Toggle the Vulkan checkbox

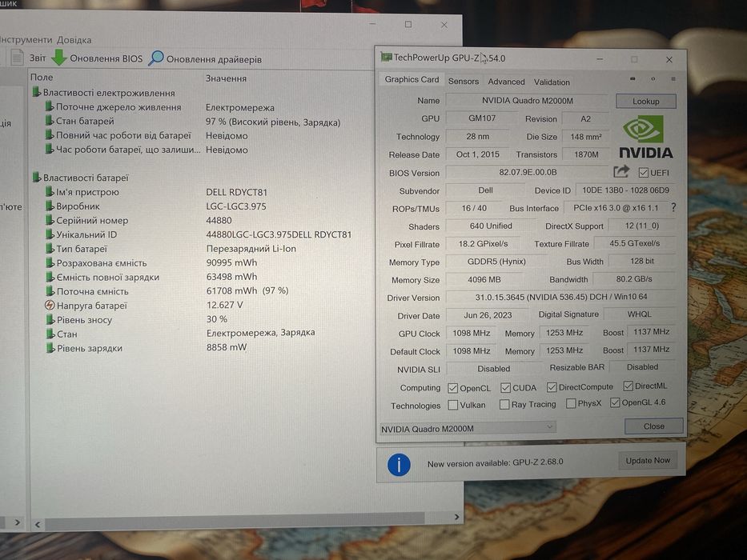453,406
